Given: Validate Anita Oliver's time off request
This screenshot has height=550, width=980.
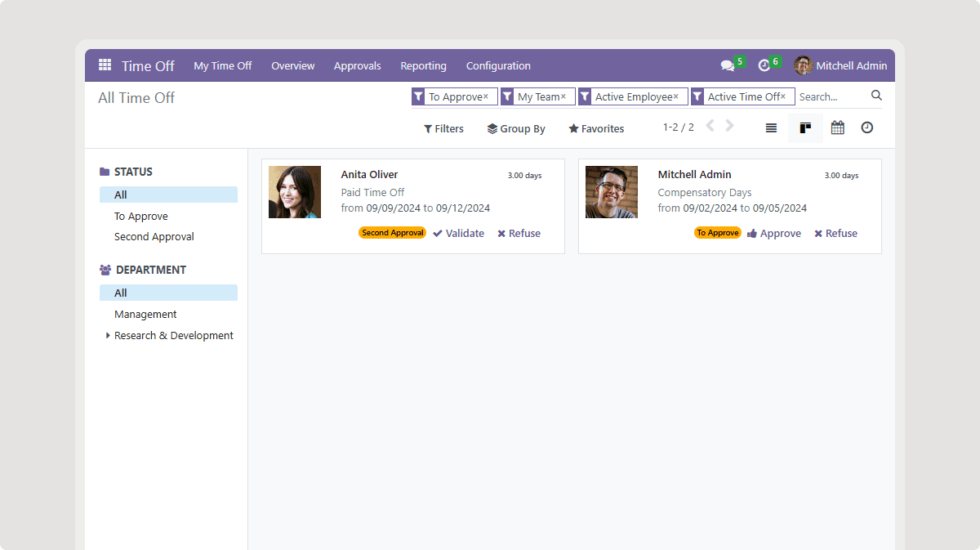Looking at the screenshot, I should point(458,234).
